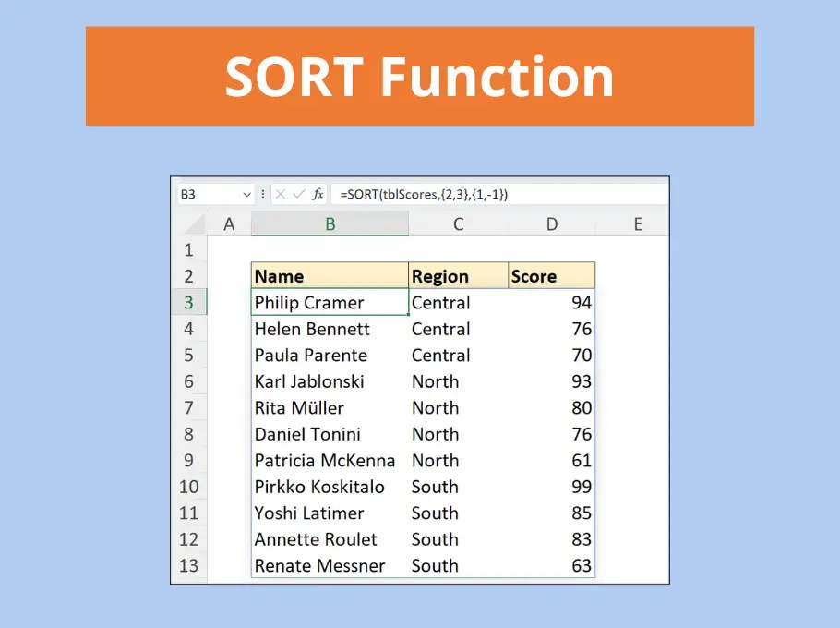
Task: Select row header 10
Action: pos(189,487)
